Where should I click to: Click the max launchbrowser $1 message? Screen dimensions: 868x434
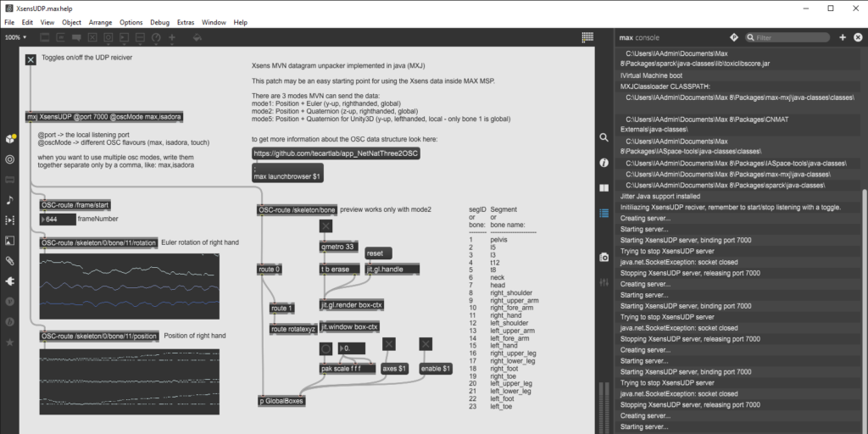coord(287,174)
